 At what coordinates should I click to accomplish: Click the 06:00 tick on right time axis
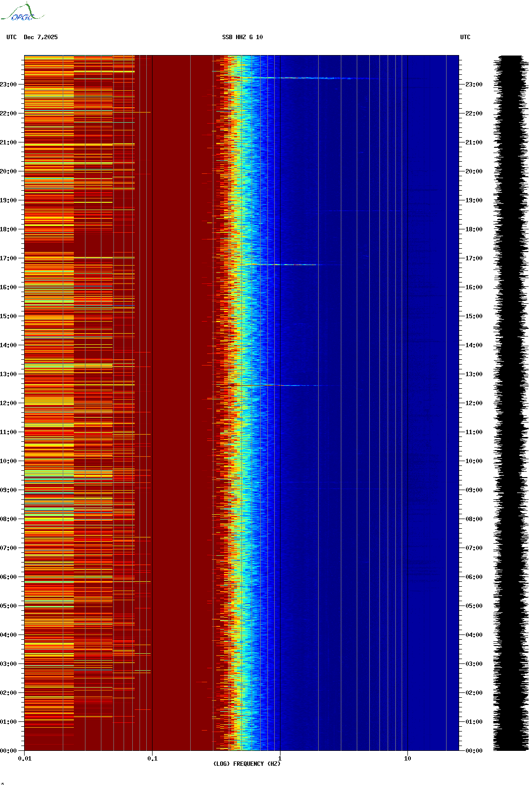[474, 577]
